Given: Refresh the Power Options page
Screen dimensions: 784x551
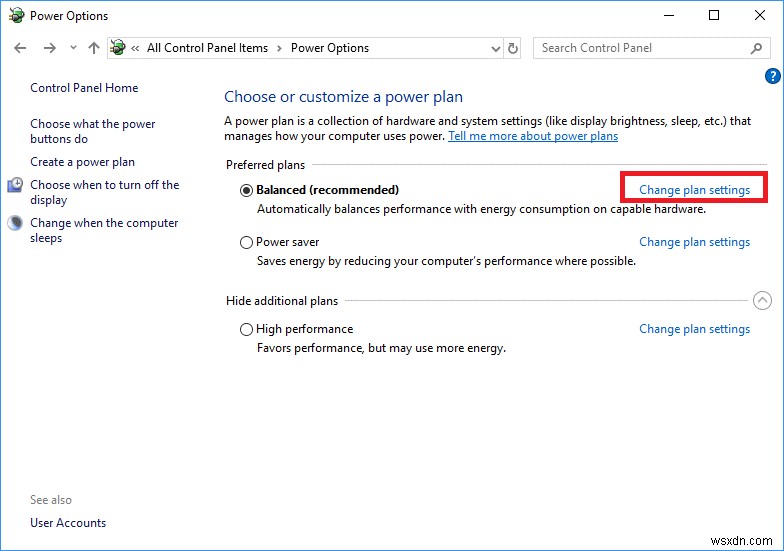Looking at the screenshot, I should [513, 48].
